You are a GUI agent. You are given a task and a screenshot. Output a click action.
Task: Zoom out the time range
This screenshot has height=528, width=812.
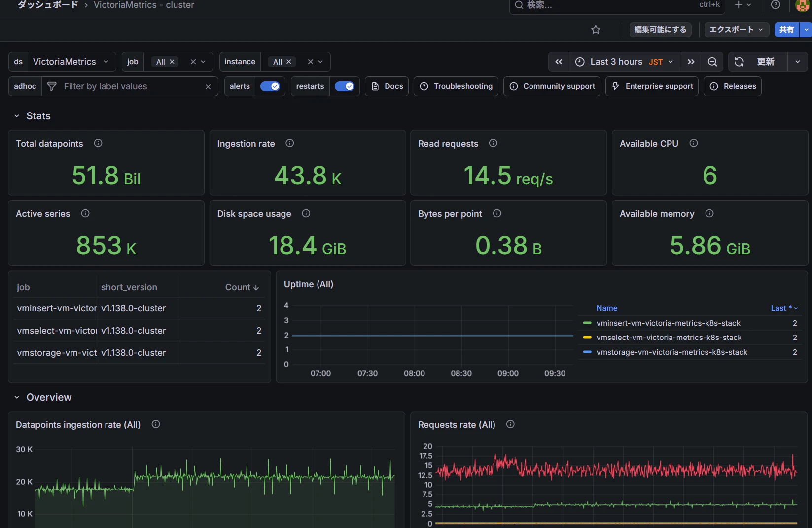point(712,62)
